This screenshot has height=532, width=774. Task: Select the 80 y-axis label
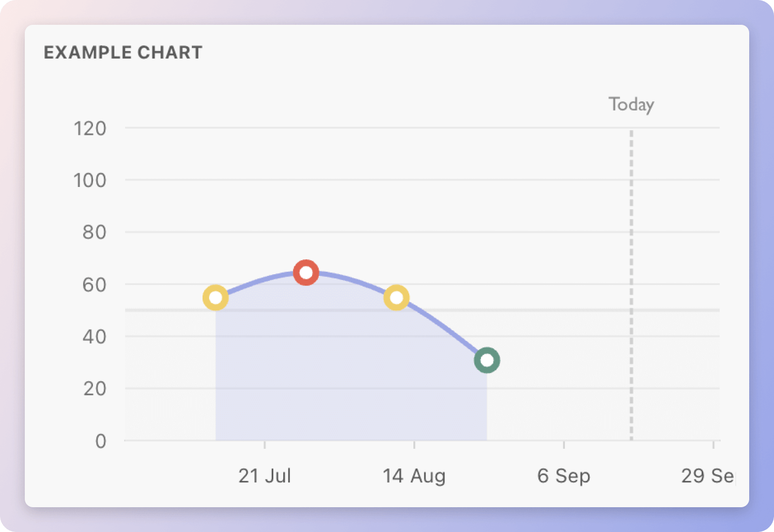click(x=94, y=232)
